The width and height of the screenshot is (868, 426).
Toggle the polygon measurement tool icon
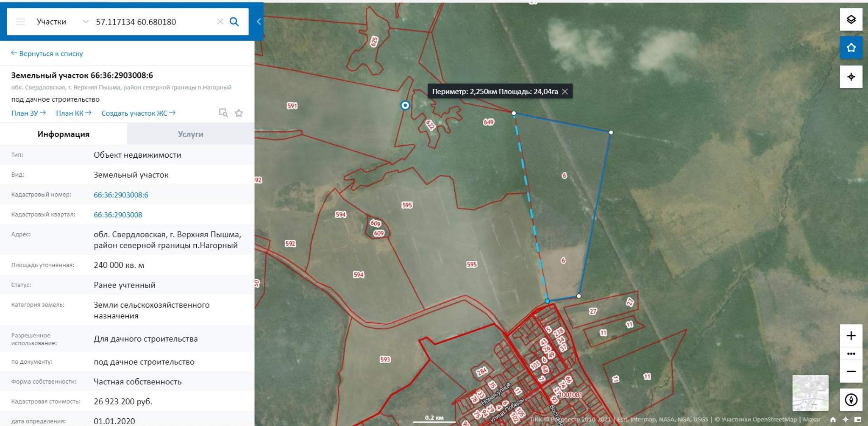tap(851, 47)
